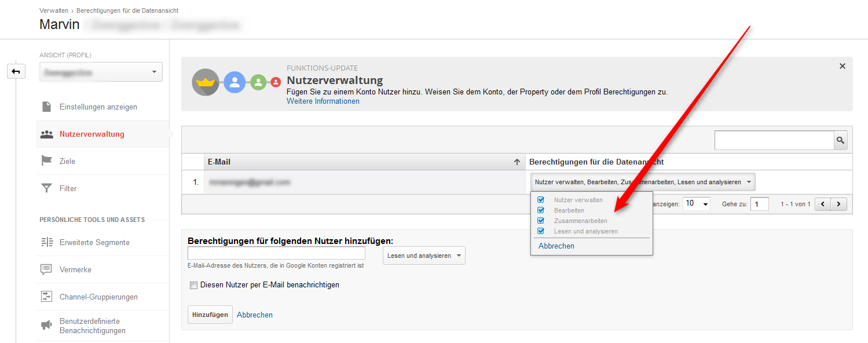This screenshot has height=343, width=868.
Task: Toggle the Nutzer verwalten checkbox
Action: coord(541,200)
